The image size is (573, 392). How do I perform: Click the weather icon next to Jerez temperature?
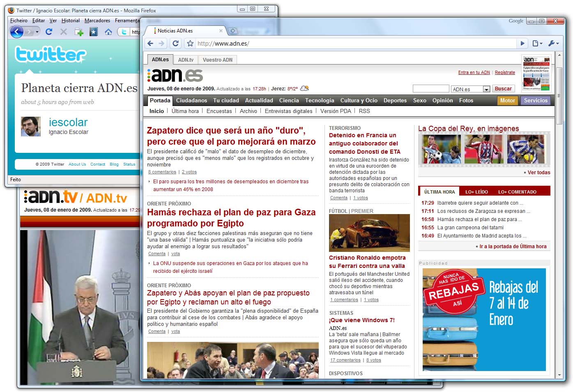(304, 88)
